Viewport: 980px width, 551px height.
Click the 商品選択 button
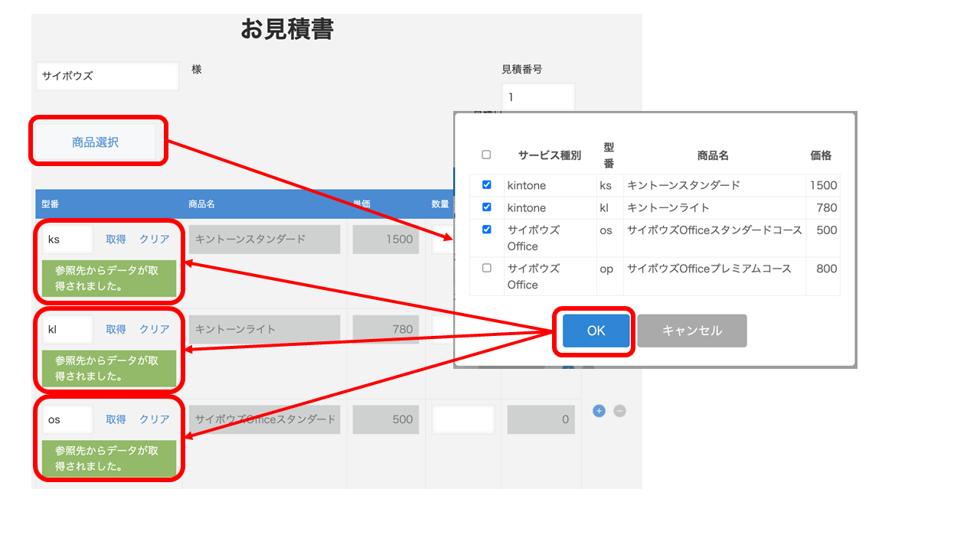click(x=96, y=142)
